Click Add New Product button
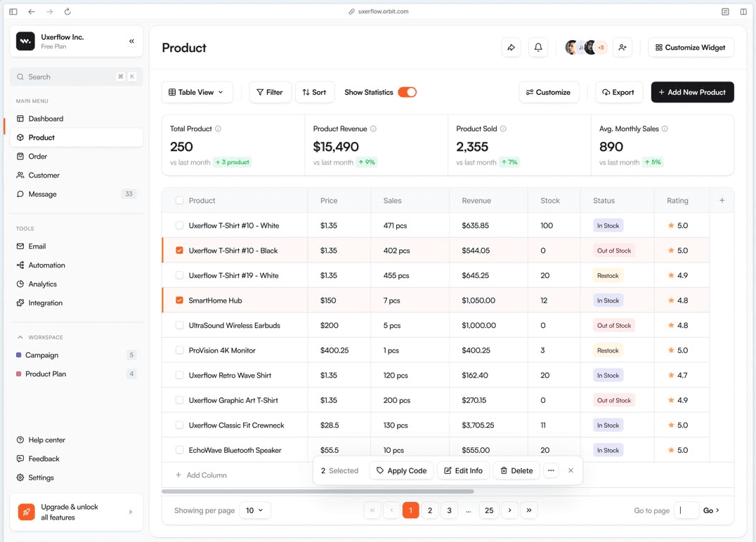 692,92
